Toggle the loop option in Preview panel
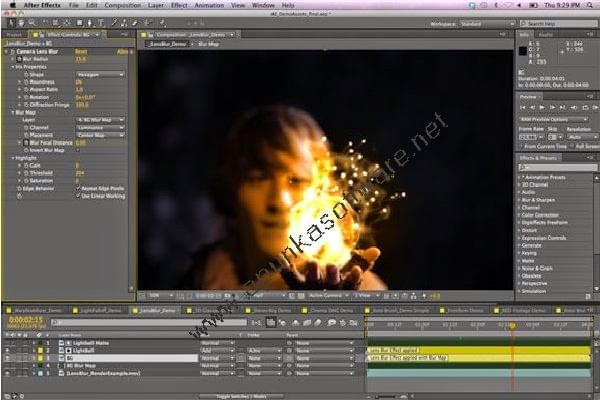The image size is (600, 400). (585, 108)
